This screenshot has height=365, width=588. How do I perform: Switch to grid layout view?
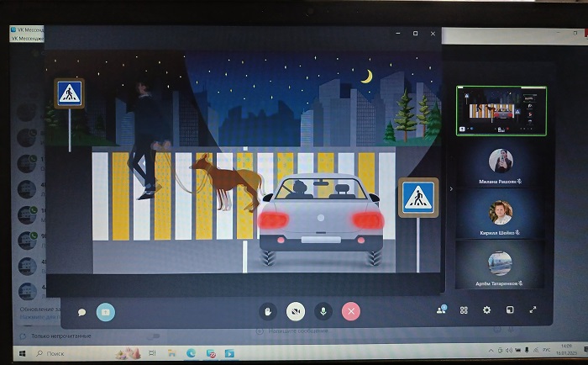(464, 310)
